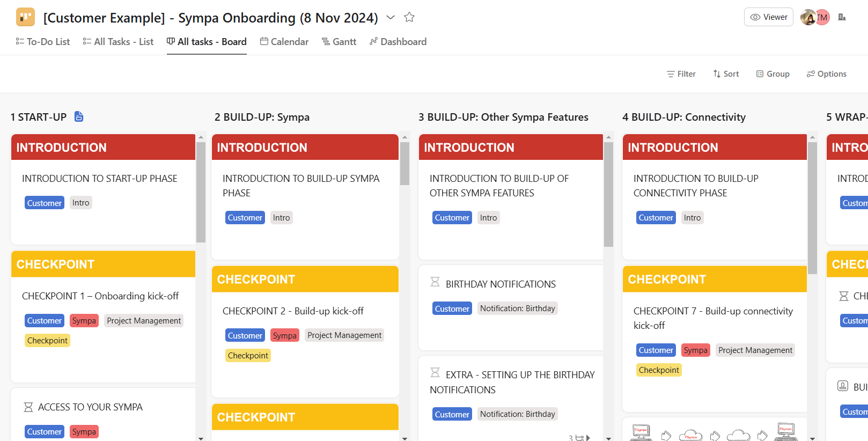Image resolution: width=868 pixels, height=441 pixels.
Task: Open the Gantt view tab
Action: pyautogui.click(x=339, y=42)
